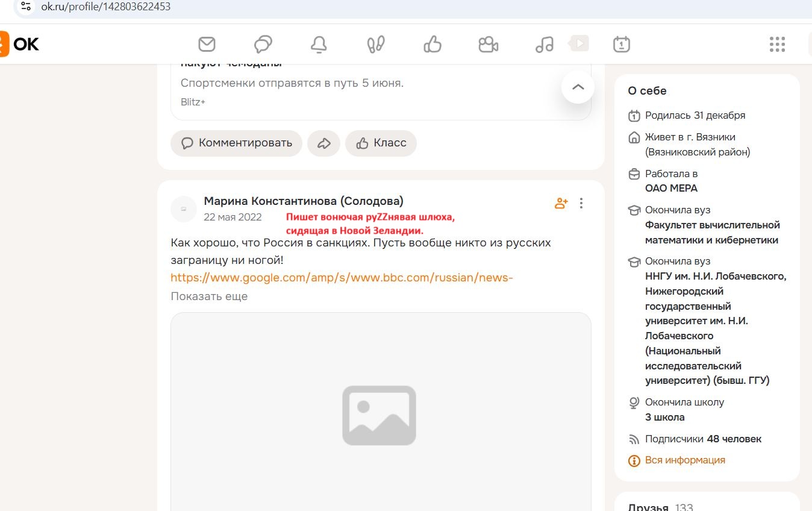Open Discussions chat bubbles icon
Viewport: 812px width, 511px height.
[263, 44]
